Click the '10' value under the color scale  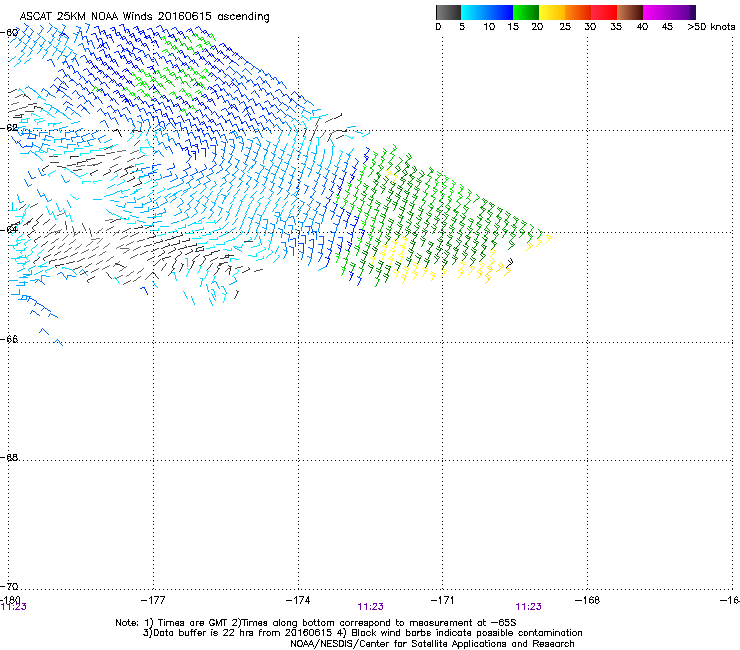tap(489, 27)
